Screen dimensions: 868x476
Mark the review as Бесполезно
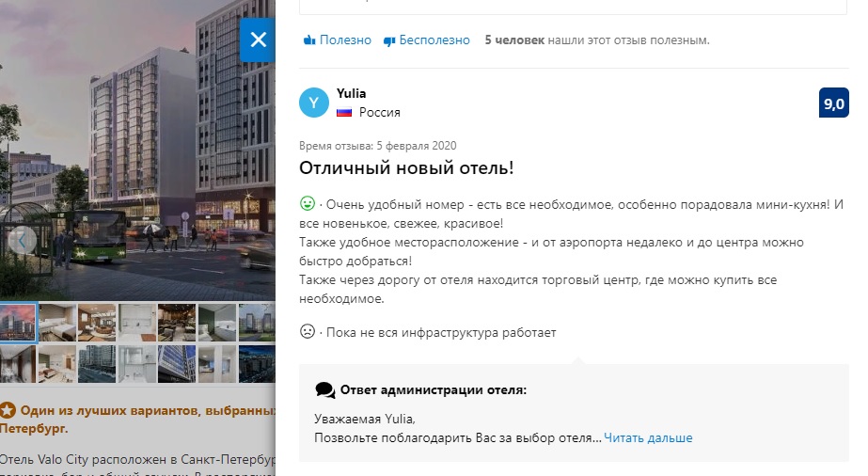427,40
